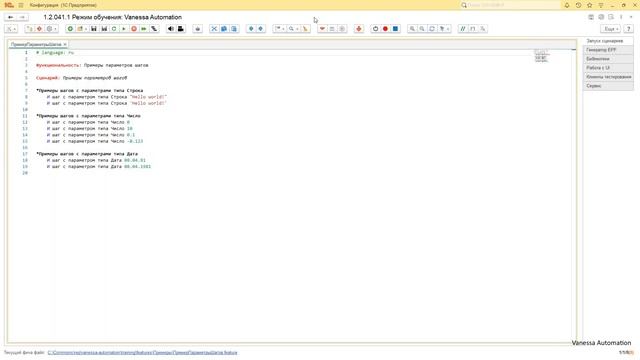The image size is (640, 360).
Task: Select the 'Библиотеки' side tab
Action: point(609,59)
